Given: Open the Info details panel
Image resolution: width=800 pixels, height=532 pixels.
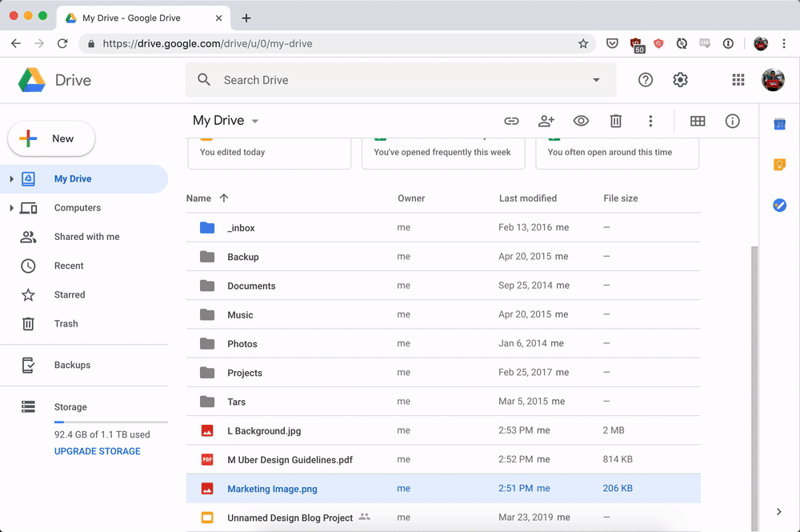Looking at the screenshot, I should tap(732, 121).
